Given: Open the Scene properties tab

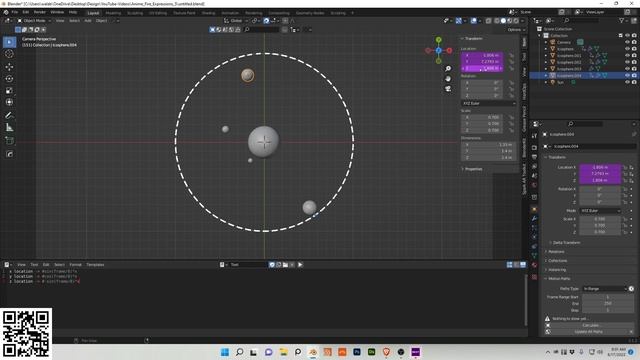Looking at the screenshot, I should pos(534,176).
